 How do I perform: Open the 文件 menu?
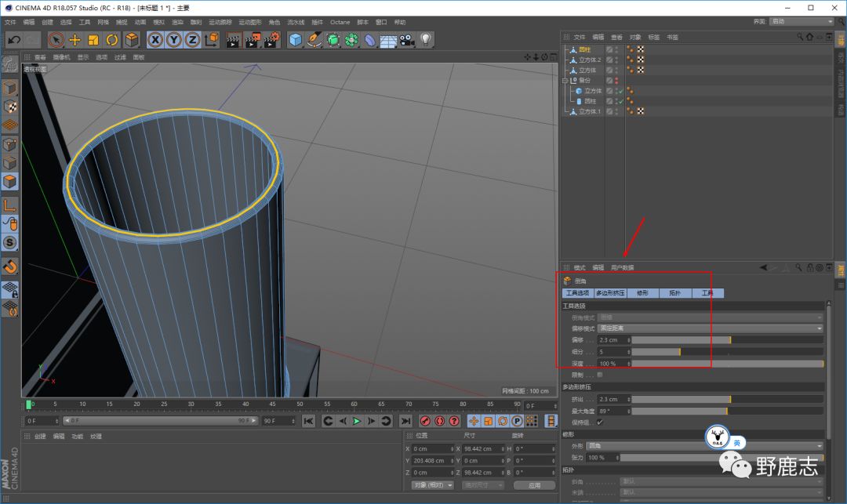pos(10,22)
